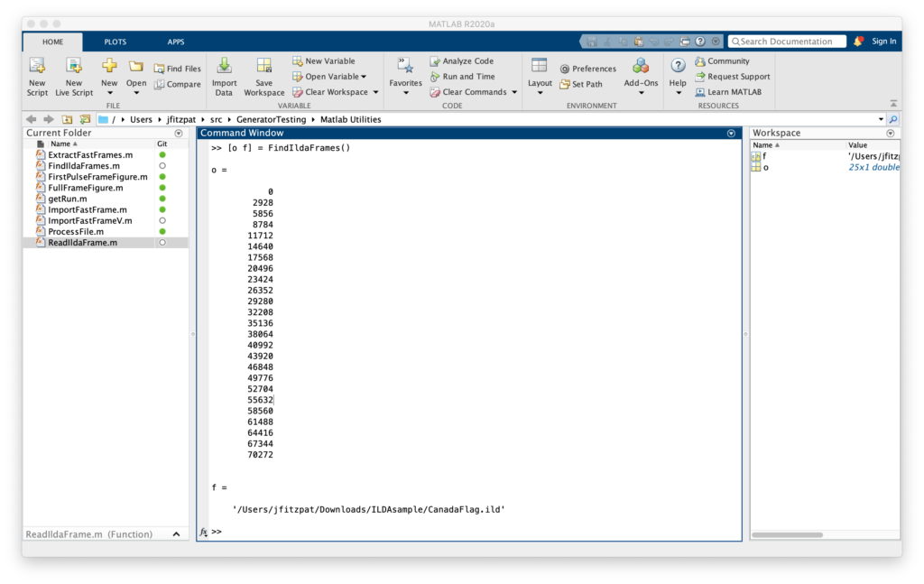Open the Layout tool
The image size is (924, 584).
pyautogui.click(x=540, y=67)
